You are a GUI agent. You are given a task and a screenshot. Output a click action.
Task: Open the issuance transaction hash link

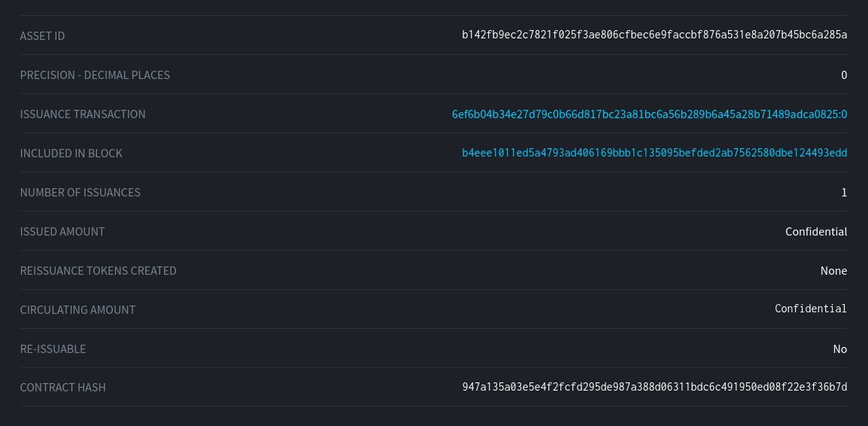point(649,114)
